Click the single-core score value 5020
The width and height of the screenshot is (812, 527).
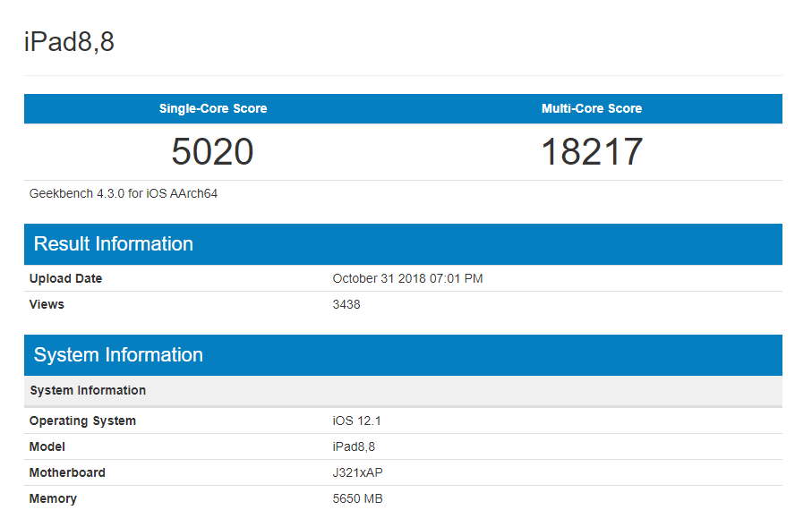[x=213, y=152]
